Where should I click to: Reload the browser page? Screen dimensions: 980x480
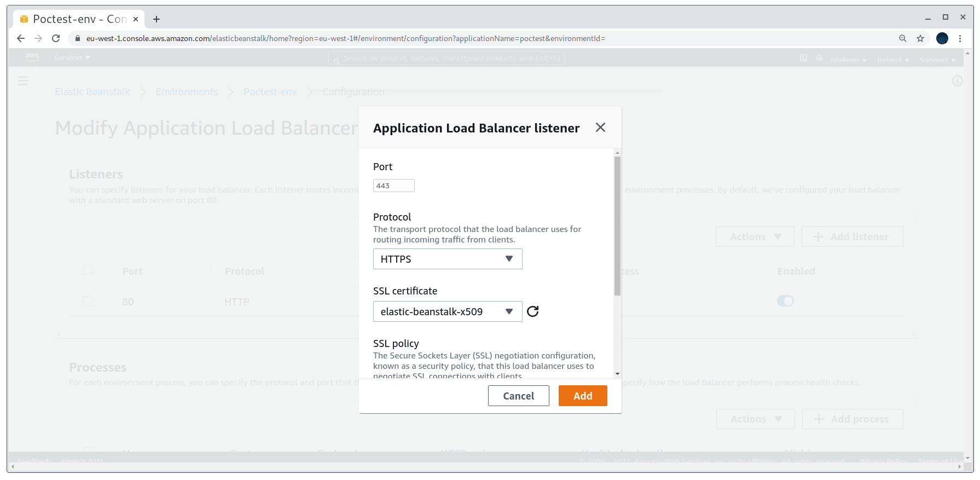[56, 38]
